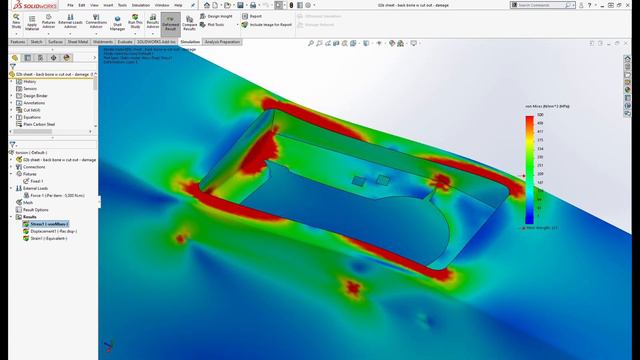The height and width of the screenshot is (360, 640).
Task: Switch to the Weldments tab
Action: tap(103, 42)
